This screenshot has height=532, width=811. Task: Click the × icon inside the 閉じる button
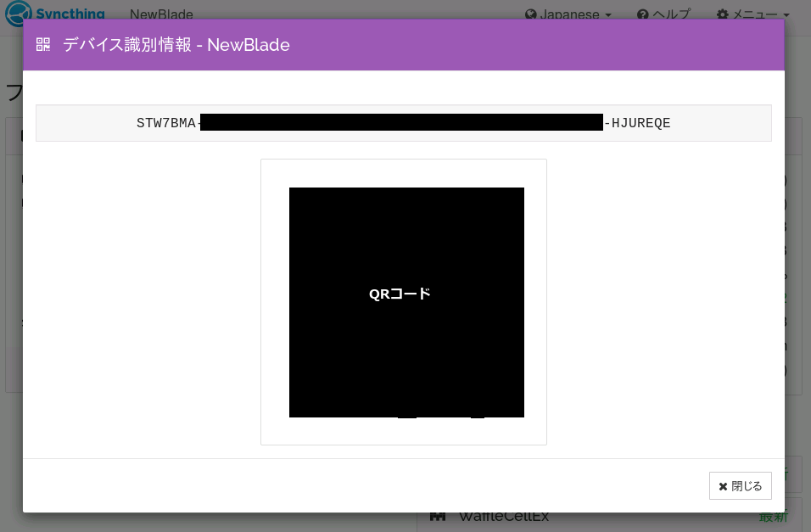(x=724, y=485)
